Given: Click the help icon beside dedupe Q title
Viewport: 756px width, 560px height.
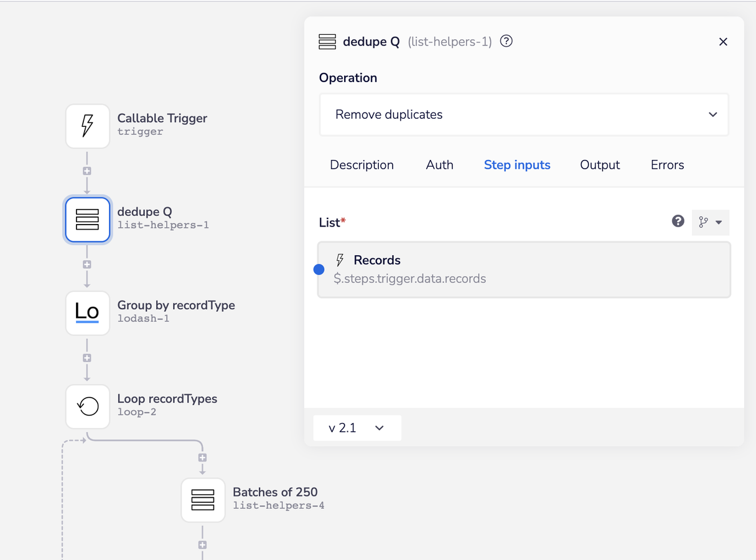Looking at the screenshot, I should 506,41.
